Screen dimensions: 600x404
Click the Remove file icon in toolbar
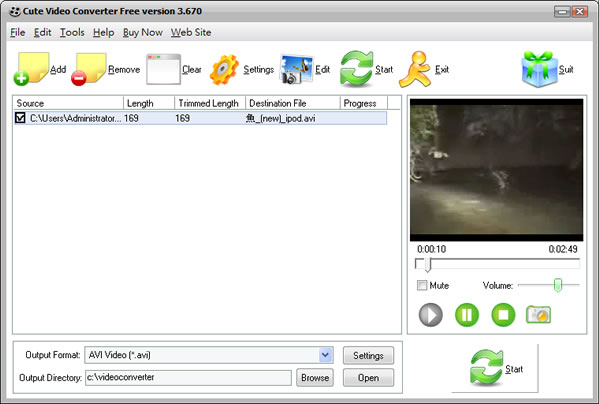click(x=89, y=69)
